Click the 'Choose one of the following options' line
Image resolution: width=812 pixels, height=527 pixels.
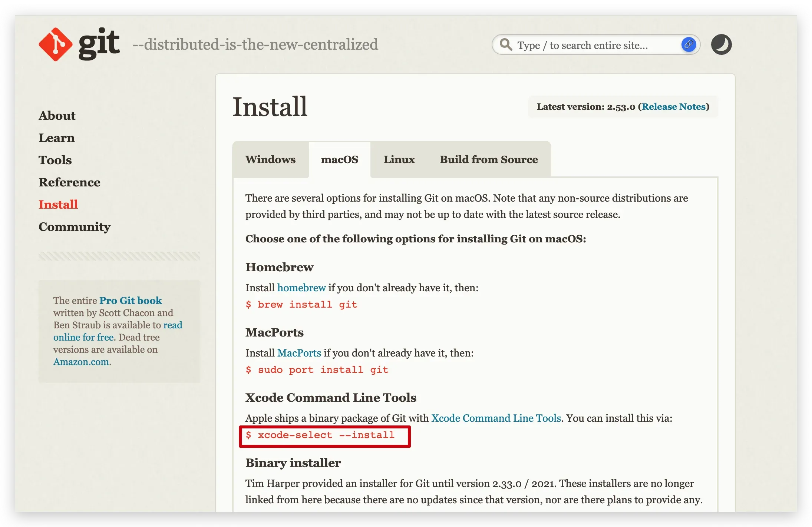[416, 239]
